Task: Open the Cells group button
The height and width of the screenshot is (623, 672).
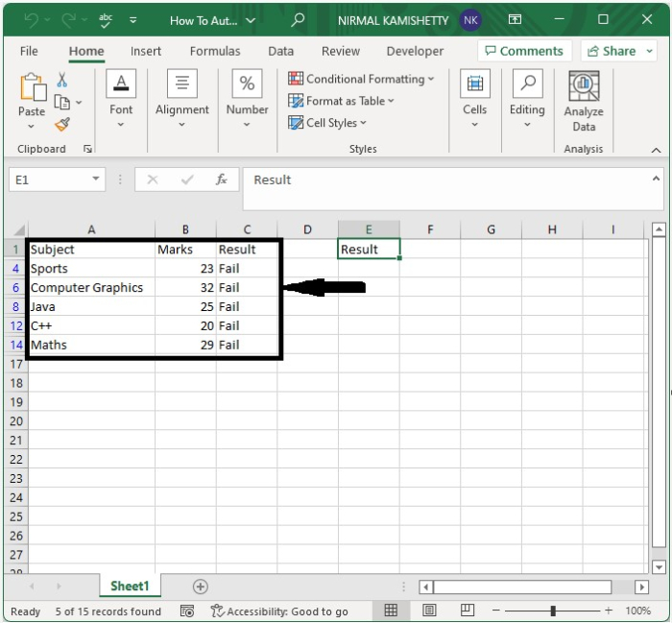Action: click(475, 99)
